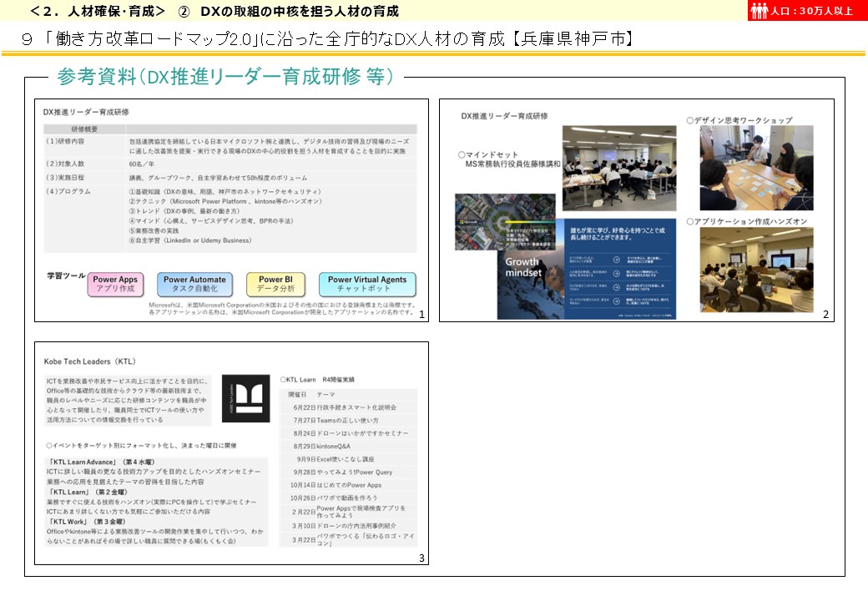The width and height of the screenshot is (868, 601).
Task: Open the aerial city view image
Action: [x=505, y=222]
